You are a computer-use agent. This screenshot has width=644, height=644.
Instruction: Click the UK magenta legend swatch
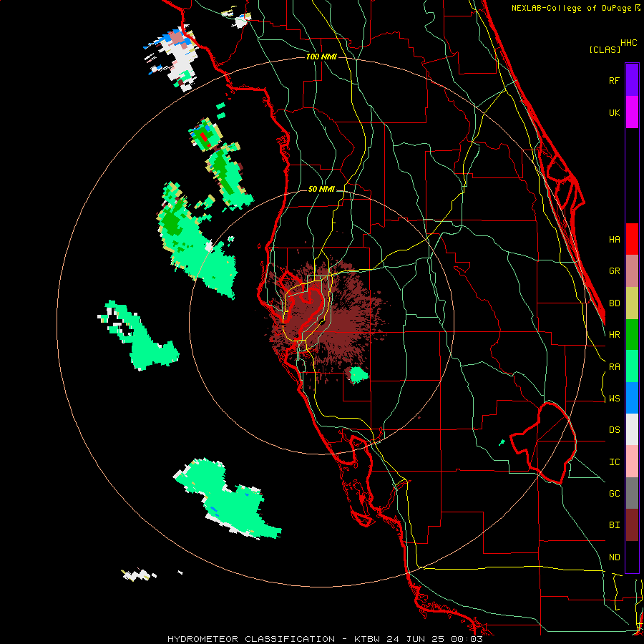pyautogui.click(x=632, y=112)
